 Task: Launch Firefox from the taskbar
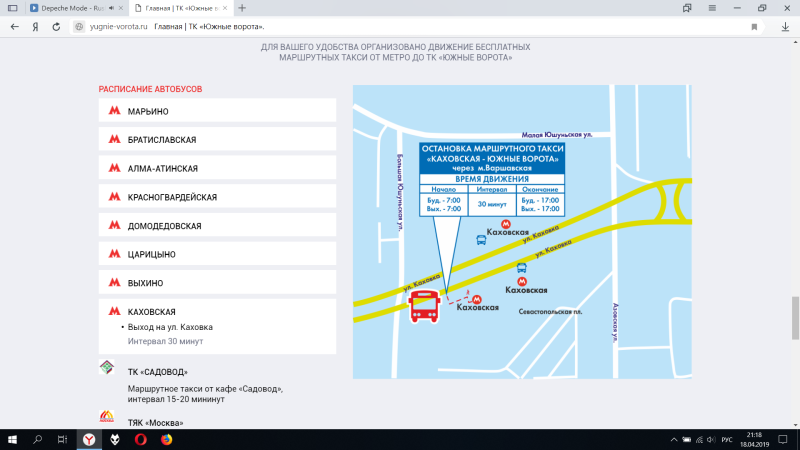coord(166,439)
